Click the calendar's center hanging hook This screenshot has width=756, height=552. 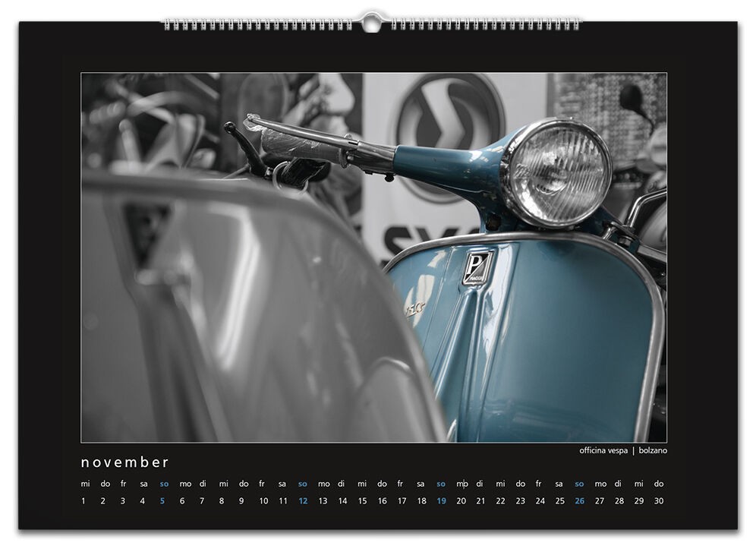point(371,22)
